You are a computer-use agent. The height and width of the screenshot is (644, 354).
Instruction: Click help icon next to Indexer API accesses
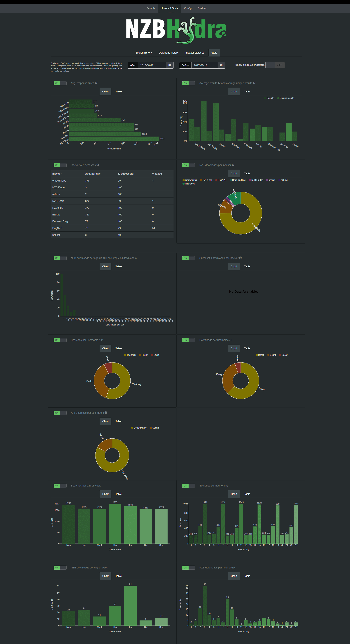point(98,165)
